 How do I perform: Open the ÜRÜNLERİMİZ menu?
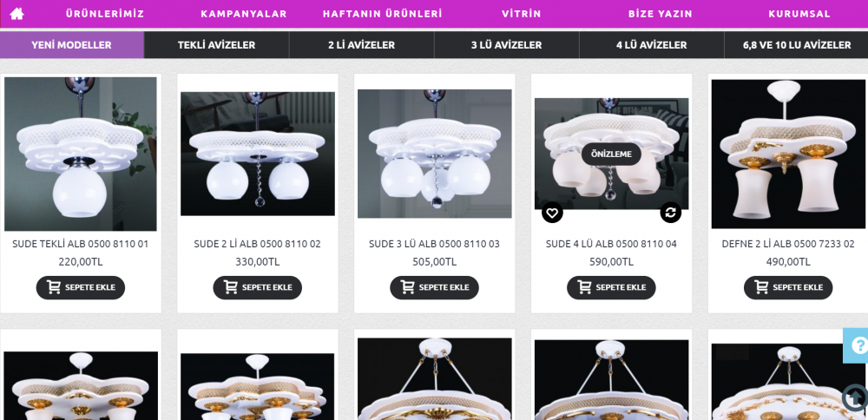[x=105, y=14]
